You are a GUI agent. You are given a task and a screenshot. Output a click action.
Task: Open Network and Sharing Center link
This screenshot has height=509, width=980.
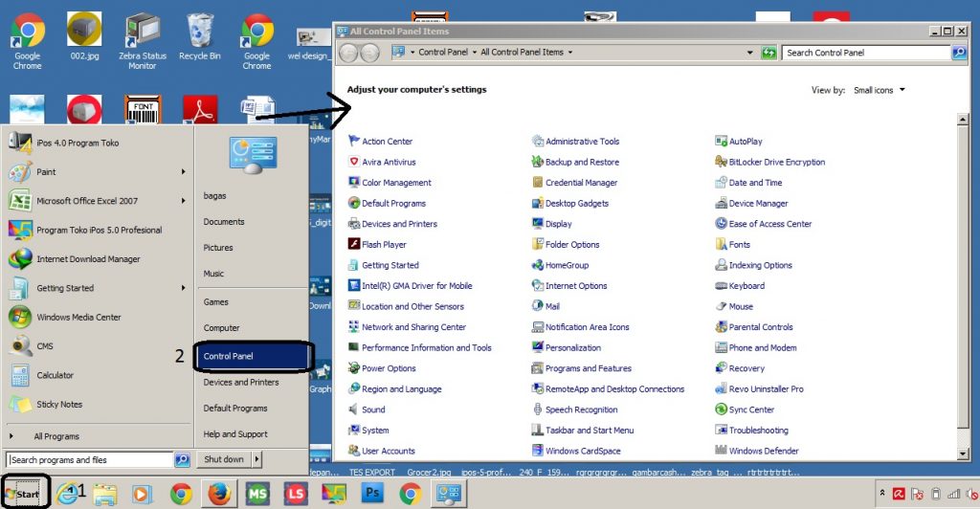tap(413, 326)
